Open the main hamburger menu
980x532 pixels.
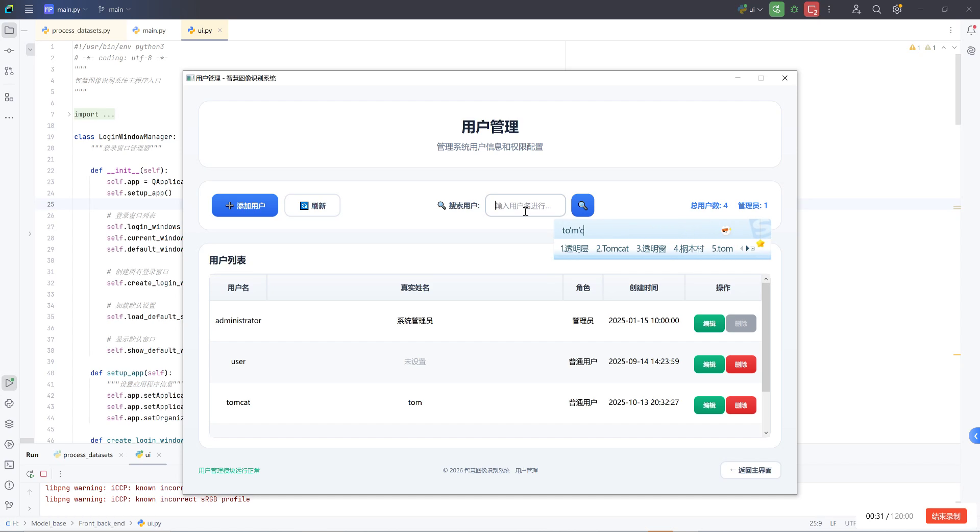tap(29, 9)
